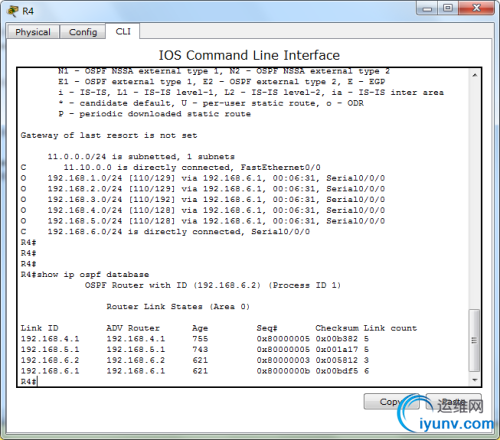Close the R4 window
The width and height of the screenshot is (500, 440).
pyautogui.click(x=476, y=8)
